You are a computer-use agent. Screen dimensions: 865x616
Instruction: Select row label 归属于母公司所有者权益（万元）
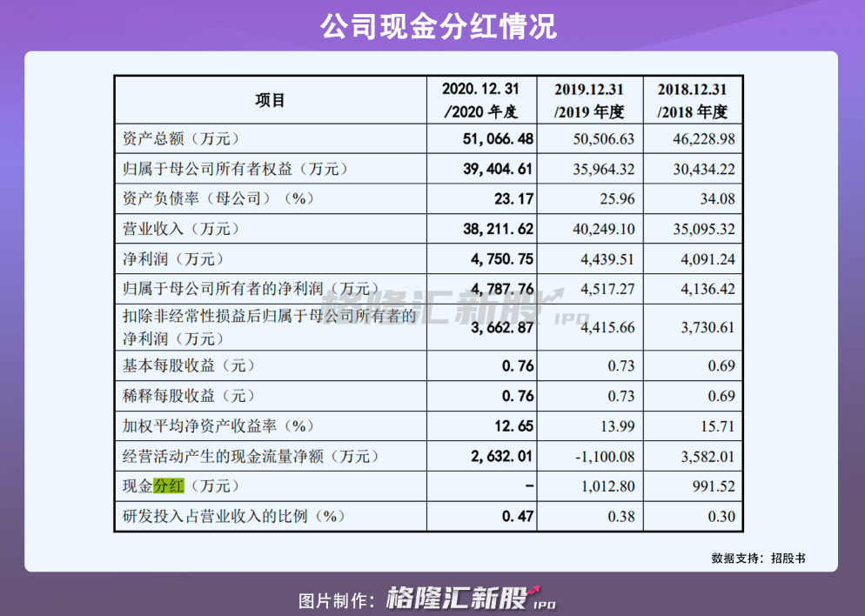234,169
